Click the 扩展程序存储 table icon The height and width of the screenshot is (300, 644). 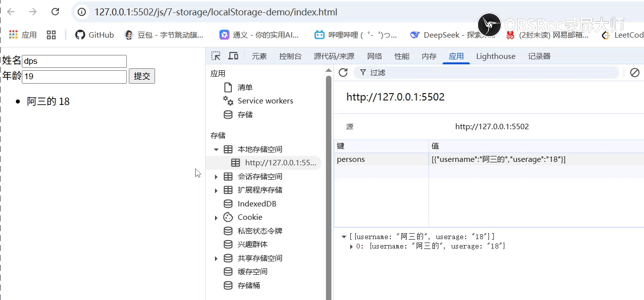tap(228, 190)
